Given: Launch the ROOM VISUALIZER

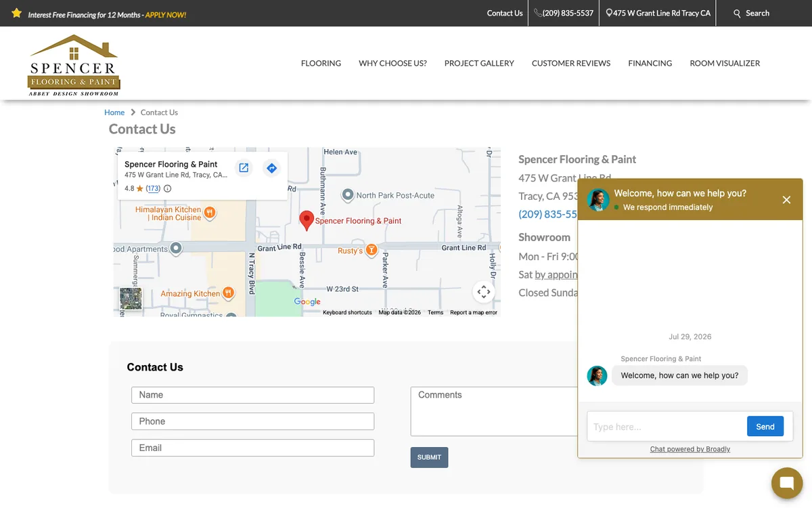Looking at the screenshot, I should point(725,63).
